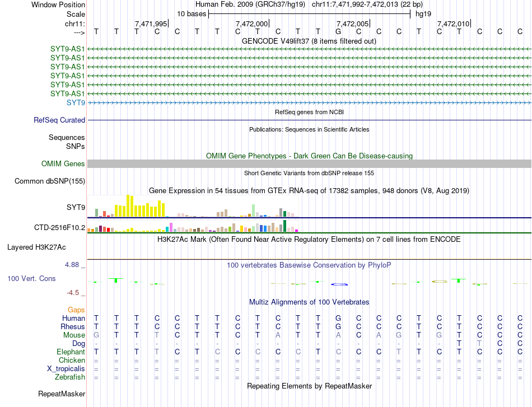Image resolution: width=532 pixels, height=407 pixels.
Task: Click the Chicken alignment row label
Action: [72, 360]
